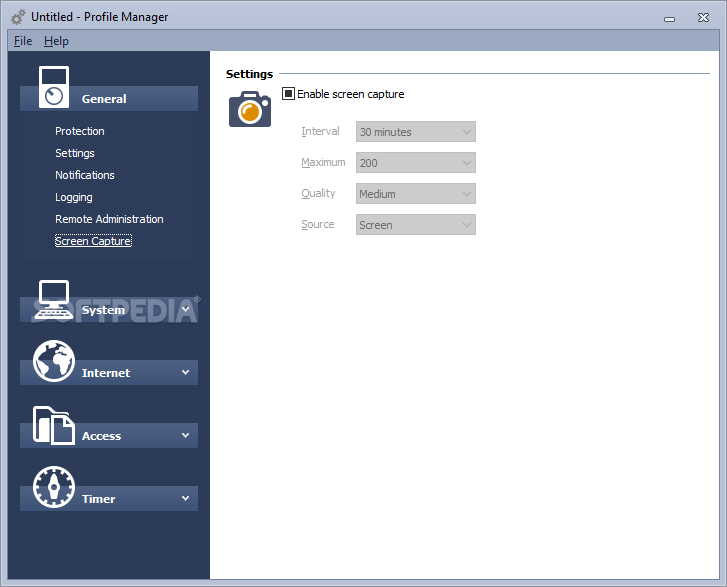This screenshot has height=587, width=727.
Task: Expand the System section chevron
Action: point(185,309)
